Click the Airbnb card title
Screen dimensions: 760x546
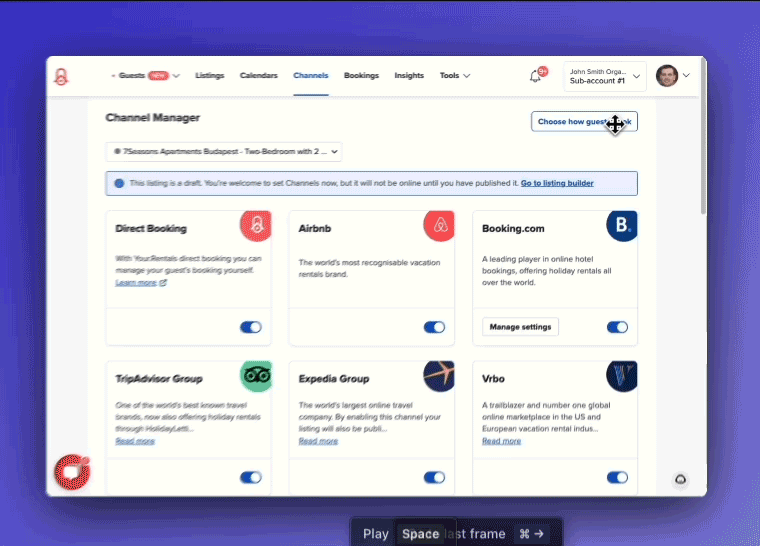tap(315, 228)
